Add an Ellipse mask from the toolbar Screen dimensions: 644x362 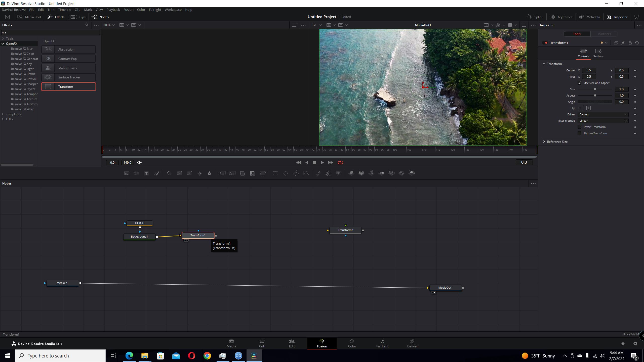(286, 173)
